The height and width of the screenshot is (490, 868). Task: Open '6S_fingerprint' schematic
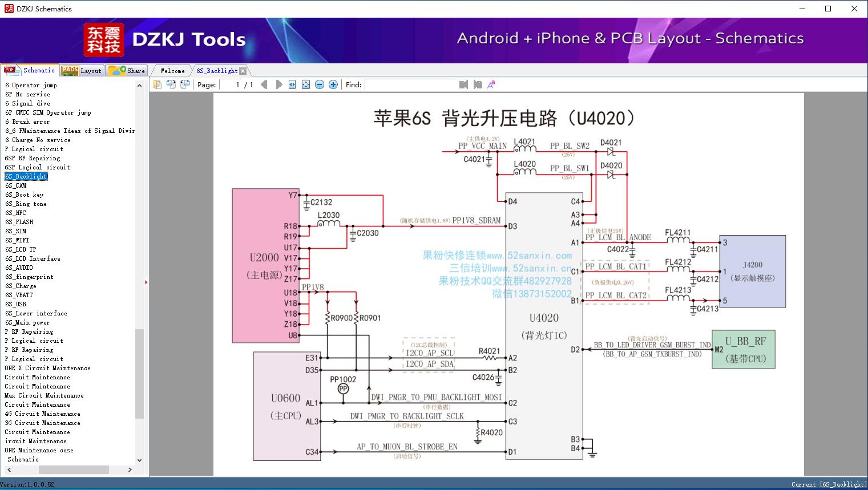coord(29,277)
